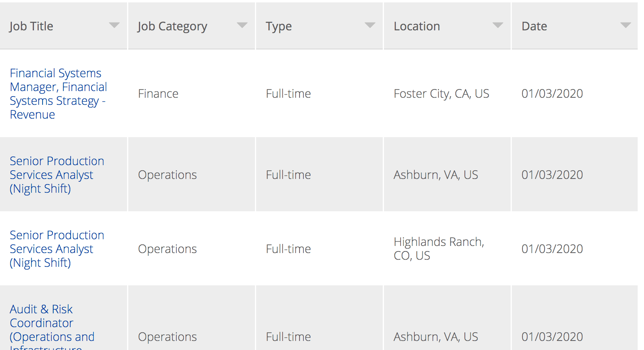The height and width of the screenshot is (350, 644).
Task: Select Operations cell in Highlands Ranch row
Action: [167, 249]
